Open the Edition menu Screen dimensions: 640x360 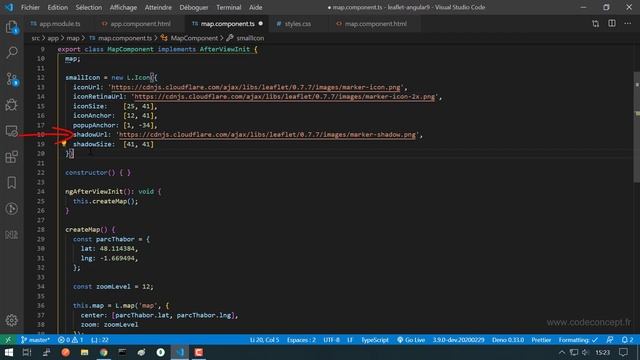[58, 7]
